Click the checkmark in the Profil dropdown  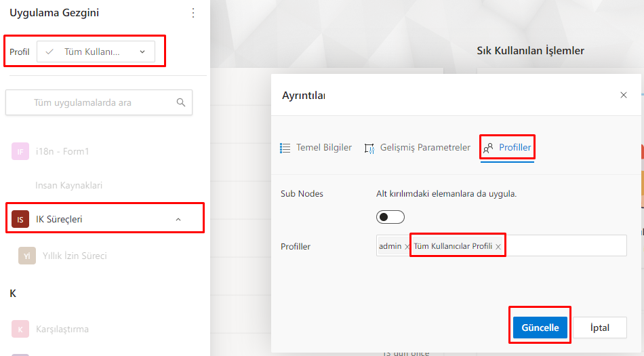point(49,52)
